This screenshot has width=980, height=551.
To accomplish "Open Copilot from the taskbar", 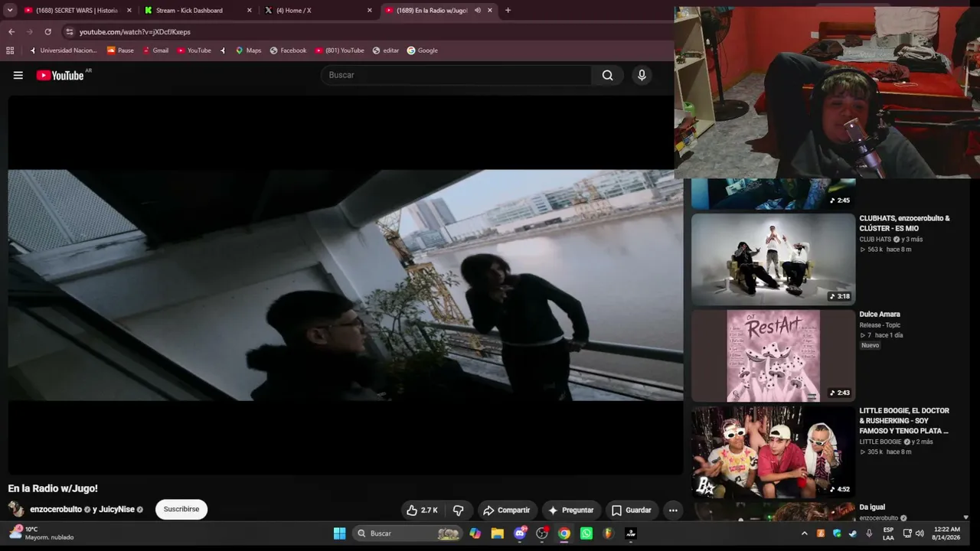I will click(475, 533).
